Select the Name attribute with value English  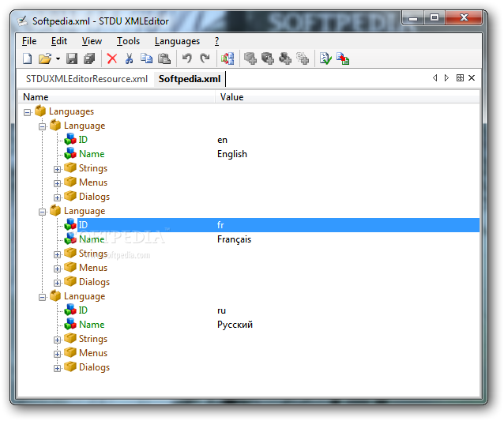92,154
